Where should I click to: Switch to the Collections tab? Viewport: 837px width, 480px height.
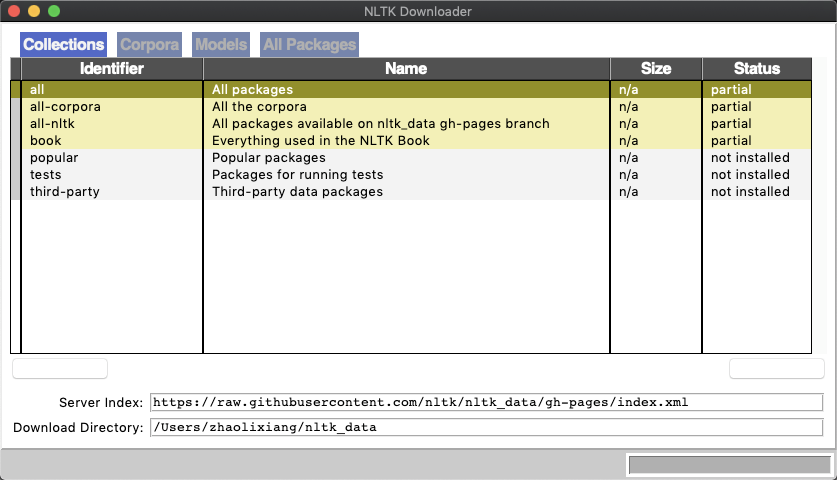pos(64,44)
